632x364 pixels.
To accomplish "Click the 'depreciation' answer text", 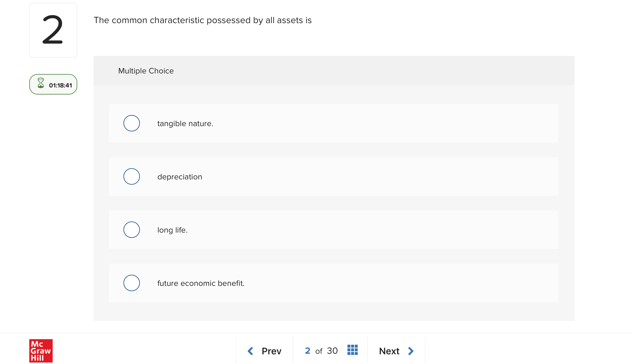I will tap(180, 177).
